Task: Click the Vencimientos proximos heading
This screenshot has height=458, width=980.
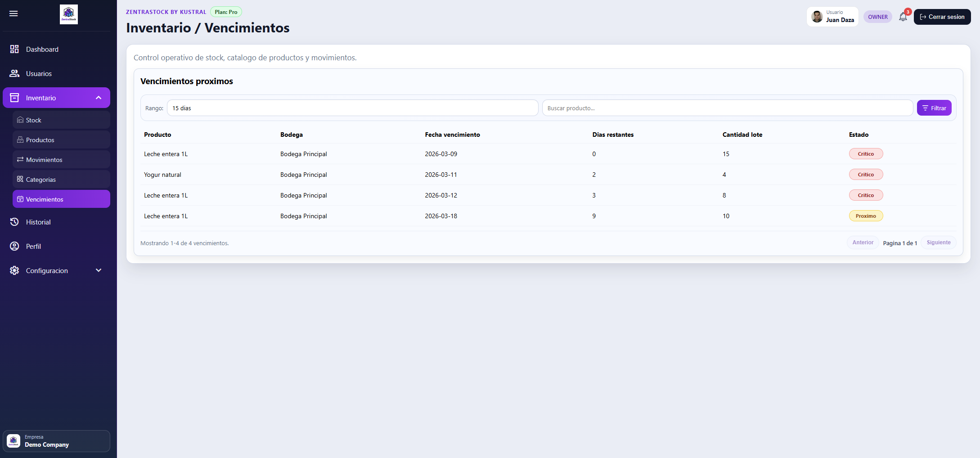Action: (187, 81)
